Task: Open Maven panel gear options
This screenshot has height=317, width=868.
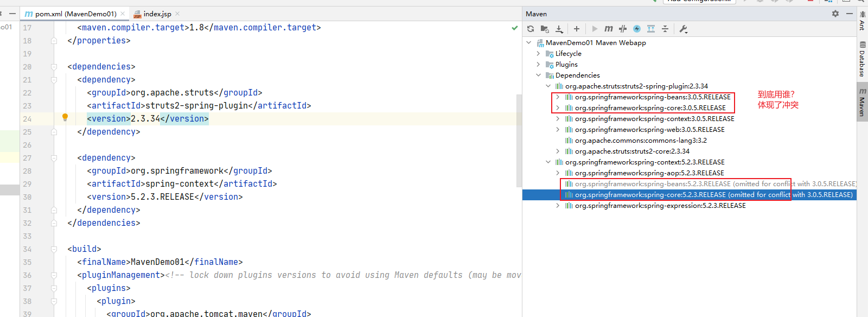Action: pos(835,14)
